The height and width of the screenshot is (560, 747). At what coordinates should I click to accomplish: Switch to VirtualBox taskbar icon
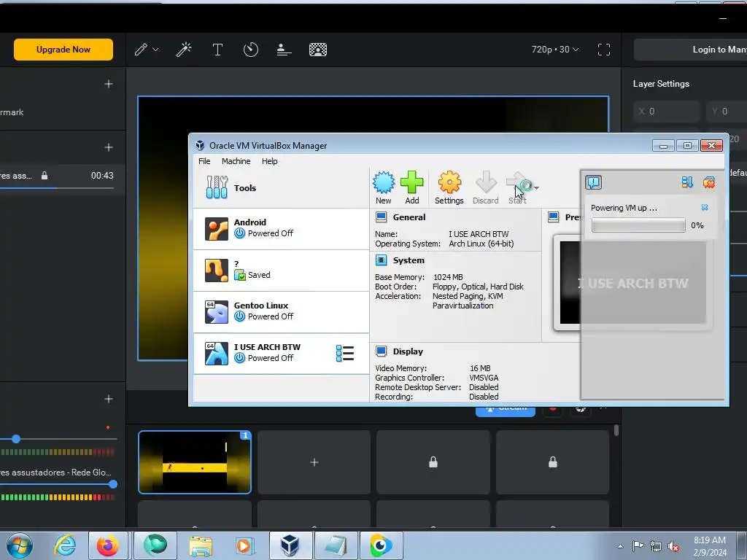pos(290,545)
